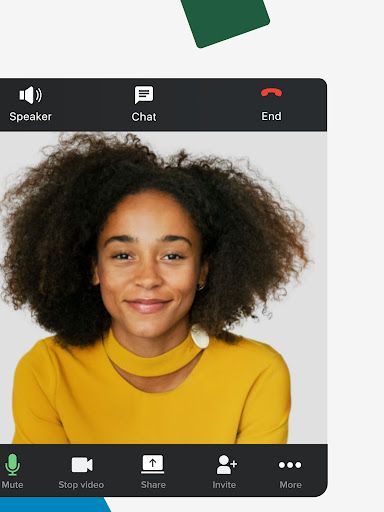Select the Chat text label
384x512 pixels.
pos(144,117)
